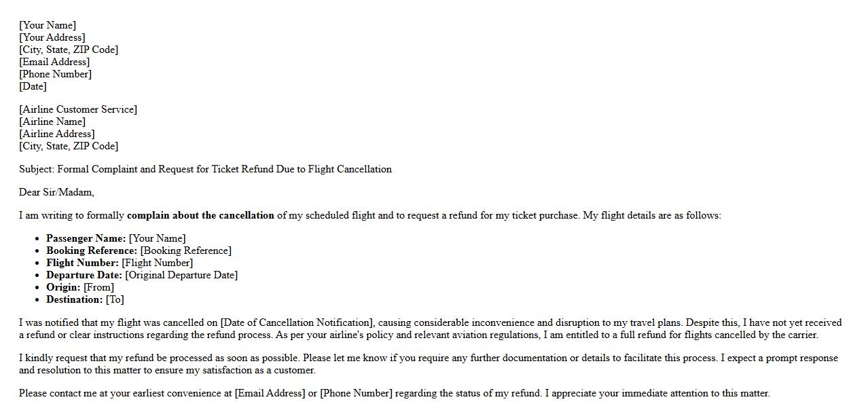Click the [Your Address] placeholder line
The width and height of the screenshot is (868, 408).
pyautogui.click(x=52, y=37)
